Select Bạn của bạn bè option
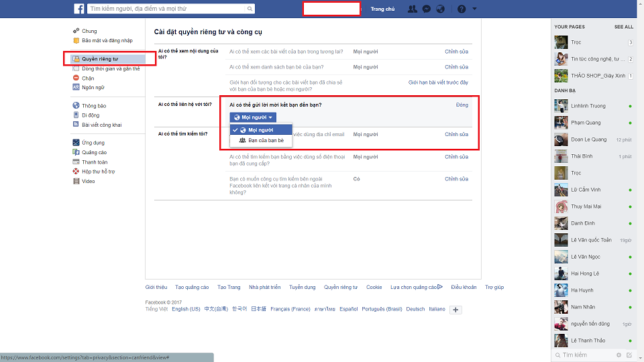This screenshot has width=644, height=362. [261, 140]
